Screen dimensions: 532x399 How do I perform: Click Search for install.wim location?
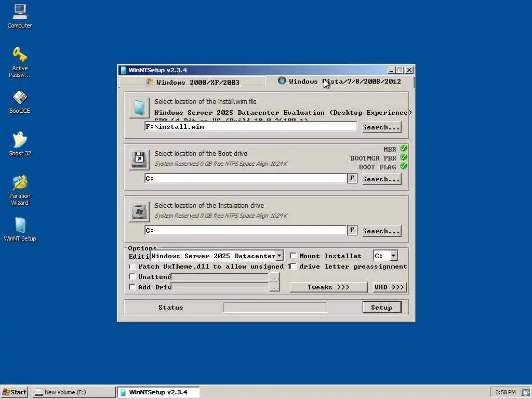coord(382,127)
